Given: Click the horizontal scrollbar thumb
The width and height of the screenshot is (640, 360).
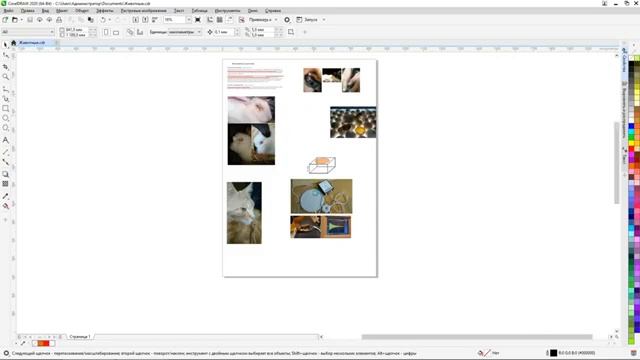Looking at the screenshot, I should point(477,337).
